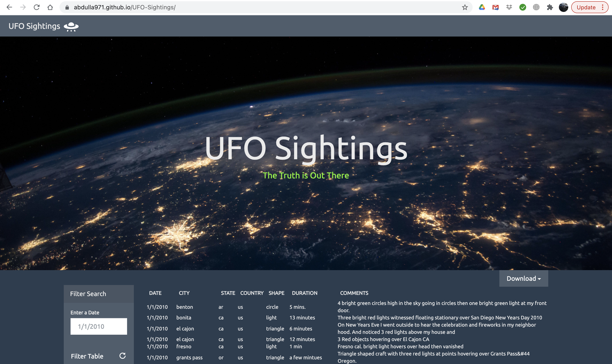612x364 pixels.
Task: Go to browser home page icon
Action: click(x=50, y=7)
